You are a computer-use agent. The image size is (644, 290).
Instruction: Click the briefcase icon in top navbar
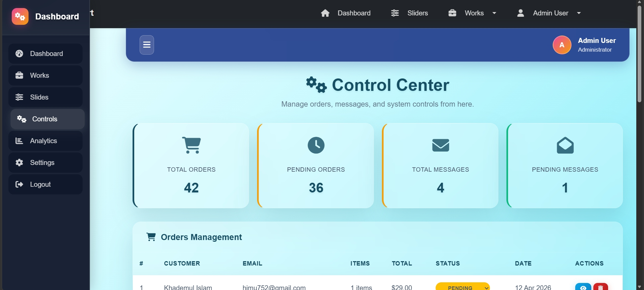[x=452, y=13]
